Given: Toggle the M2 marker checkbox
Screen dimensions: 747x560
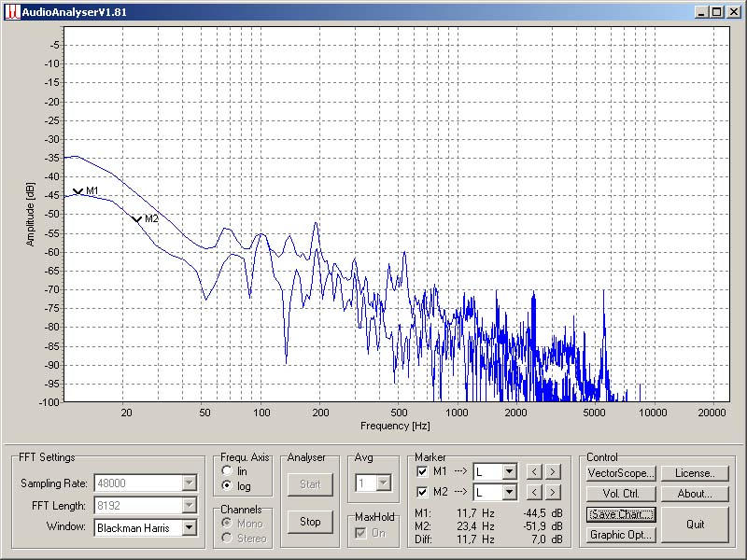Looking at the screenshot, I should coord(422,492).
